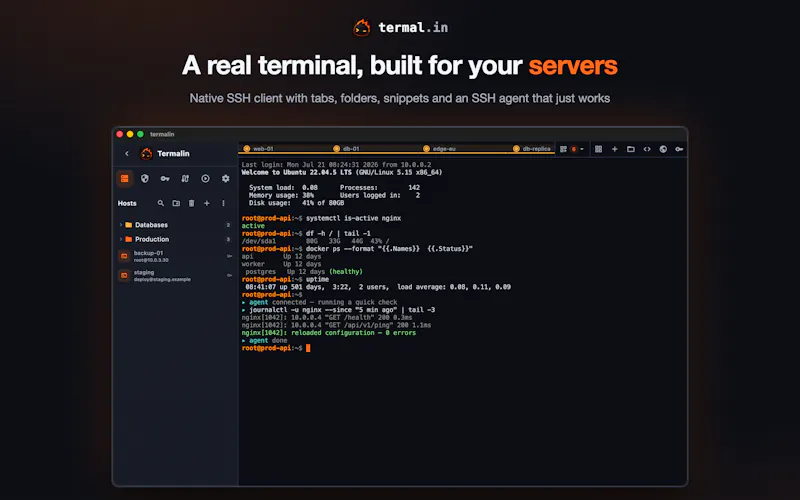Click the Termalin logo in sidebar

pos(146,154)
